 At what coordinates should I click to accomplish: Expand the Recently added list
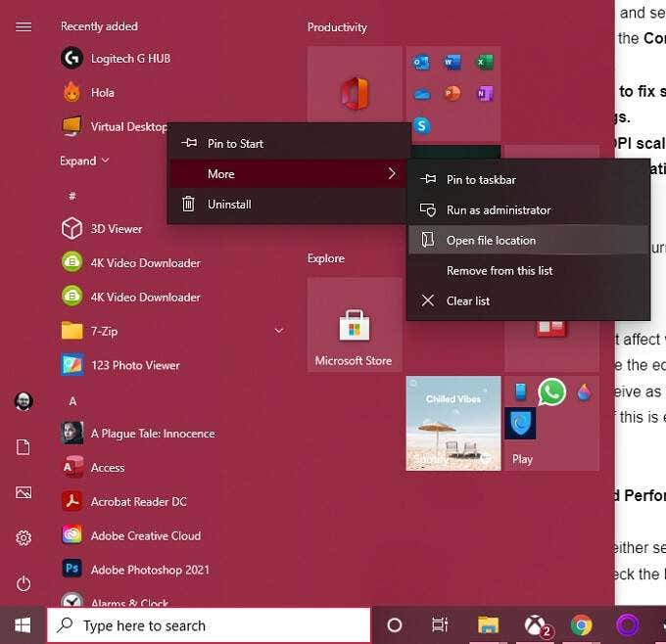point(84,161)
